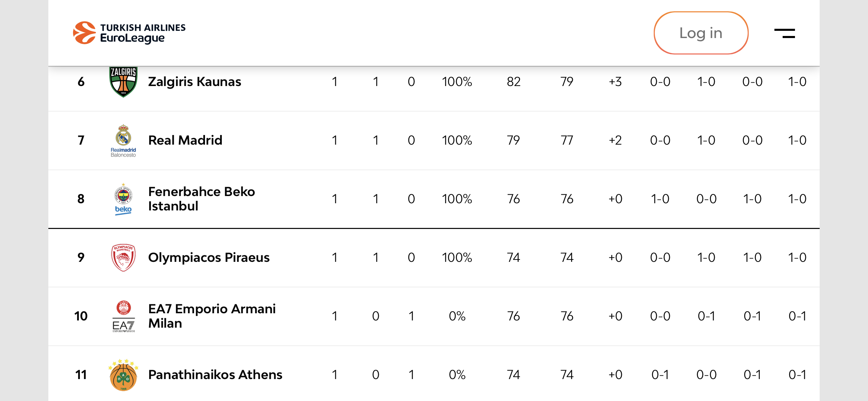Open the Olympiacos Piraeus team link
This screenshot has width=868, height=401.
click(209, 257)
